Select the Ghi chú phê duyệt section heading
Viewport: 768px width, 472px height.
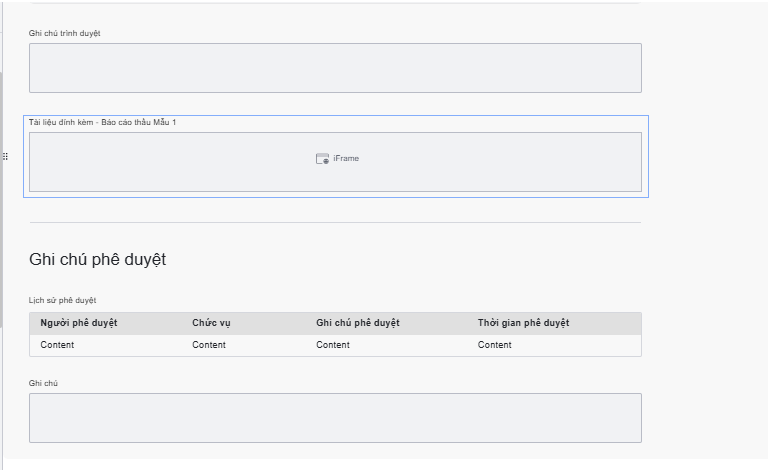point(97,259)
